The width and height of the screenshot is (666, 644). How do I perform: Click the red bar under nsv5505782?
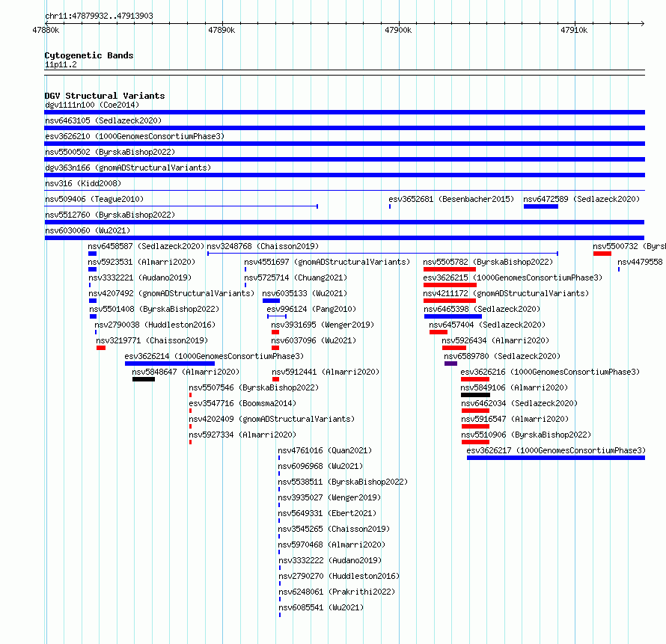[x=450, y=269]
